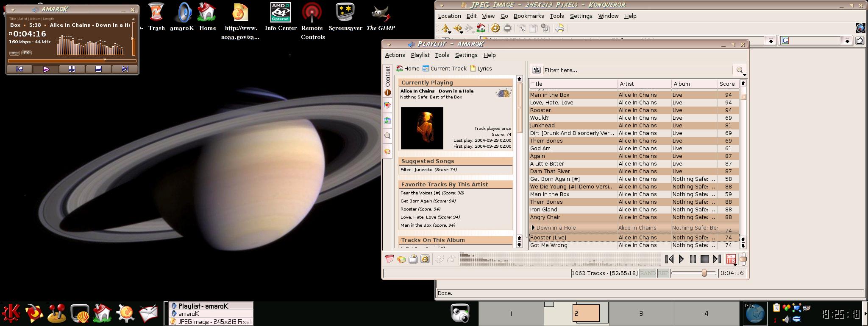Viewport: 868px width, 326px height.
Task: Open Info Center desktop icon
Action: pyautogui.click(x=281, y=17)
